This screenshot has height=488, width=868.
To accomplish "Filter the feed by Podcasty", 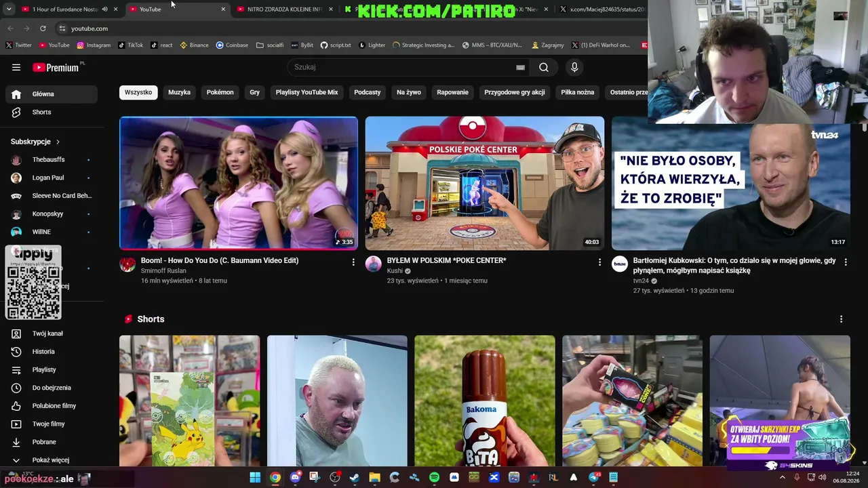I will point(368,92).
